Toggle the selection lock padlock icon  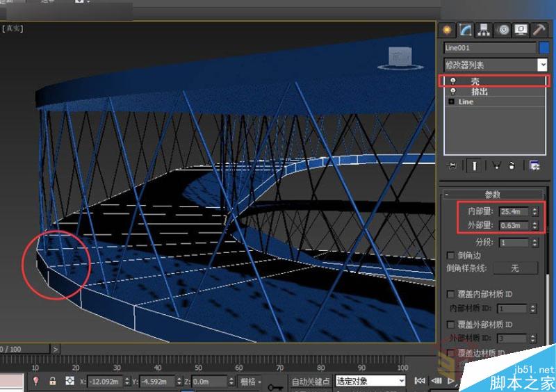(53, 382)
